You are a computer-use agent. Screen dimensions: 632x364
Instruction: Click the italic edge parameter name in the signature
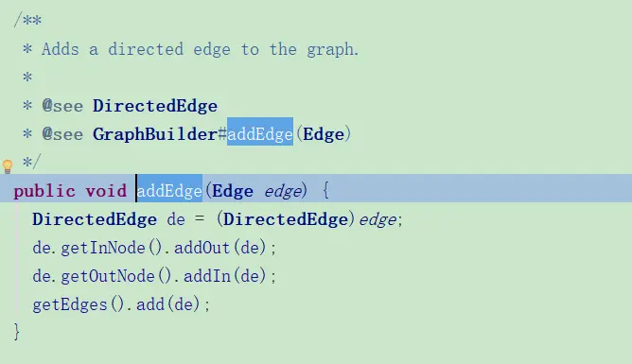tap(283, 191)
